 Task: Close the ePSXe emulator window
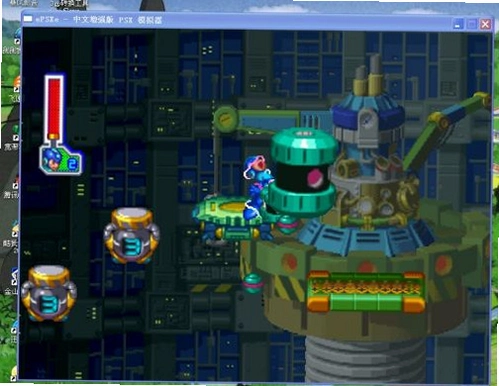[485, 24]
